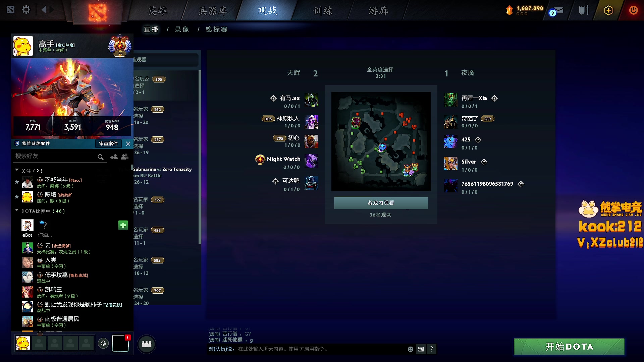Open the emoticon smiley in chat bar

410,349
